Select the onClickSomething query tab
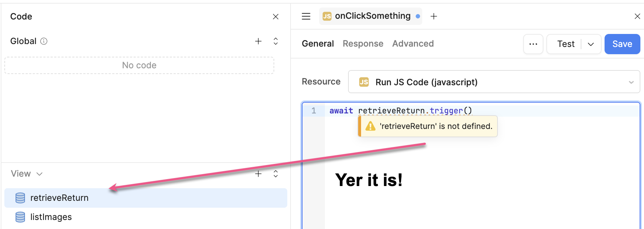 tap(372, 16)
